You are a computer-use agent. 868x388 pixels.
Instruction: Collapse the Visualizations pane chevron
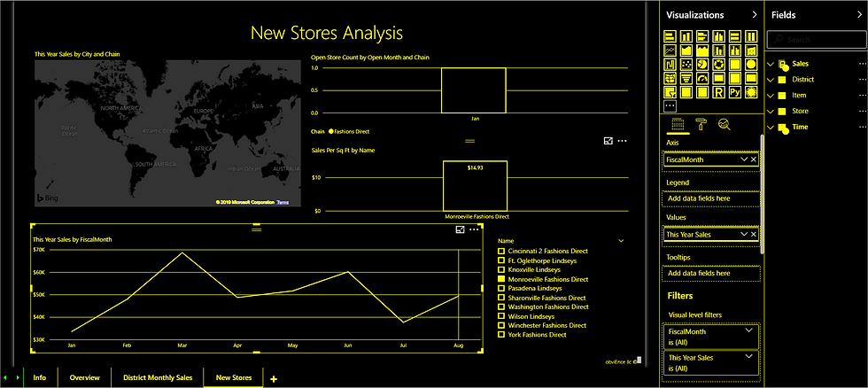(755, 15)
